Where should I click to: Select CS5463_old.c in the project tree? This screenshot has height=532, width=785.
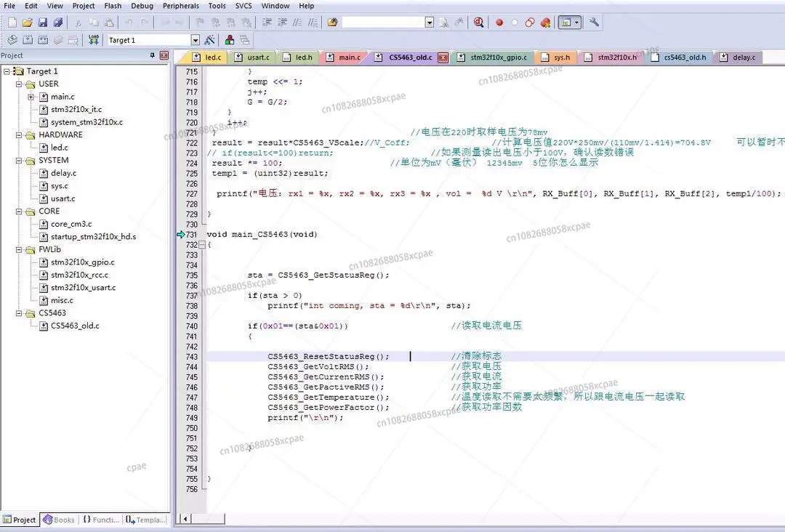[74, 326]
